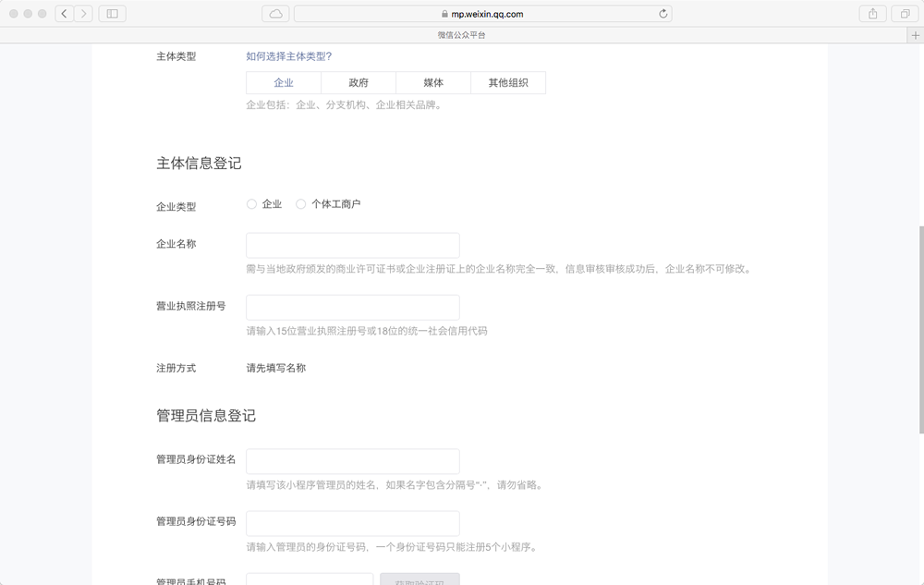The height and width of the screenshot is (585, 924).
Task: Click the 管理员身份证姓名 input field
Action: [352, 462]
